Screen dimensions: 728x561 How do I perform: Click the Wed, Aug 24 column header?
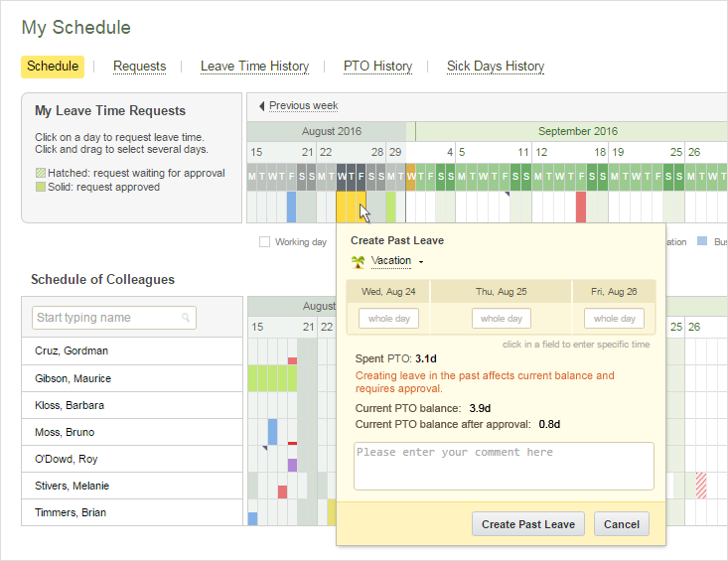pyautogui.click(x=388, y=291)
